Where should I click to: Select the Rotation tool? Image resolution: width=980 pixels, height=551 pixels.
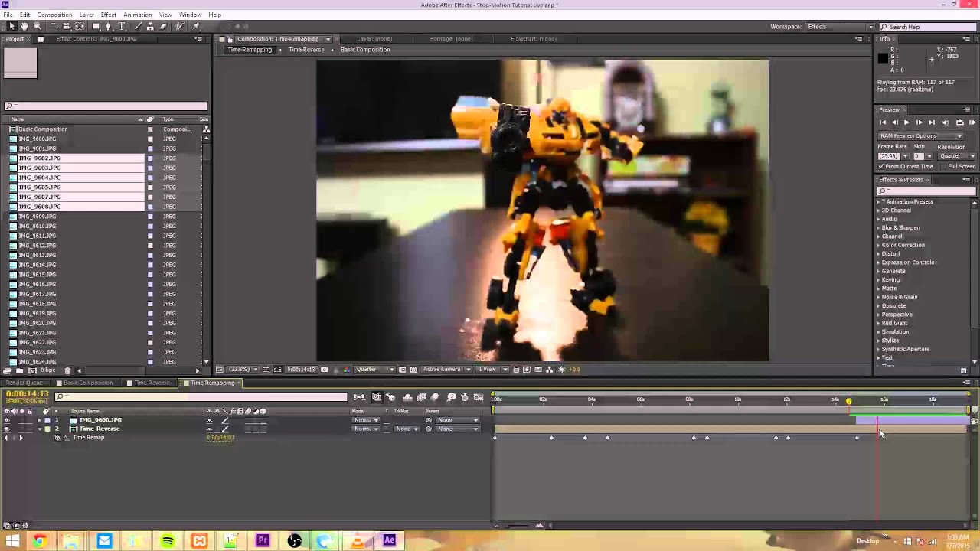pyautogui.click(x=54, y=26)
